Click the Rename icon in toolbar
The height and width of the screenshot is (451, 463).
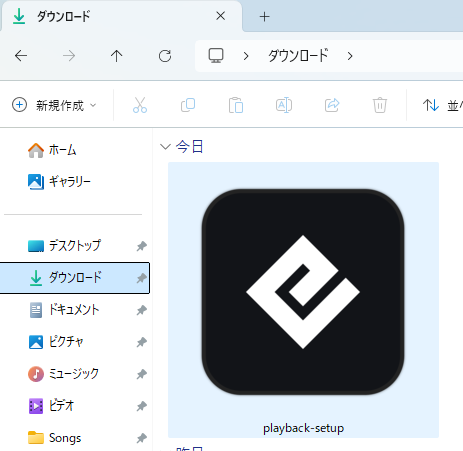(x=284, y=105)
